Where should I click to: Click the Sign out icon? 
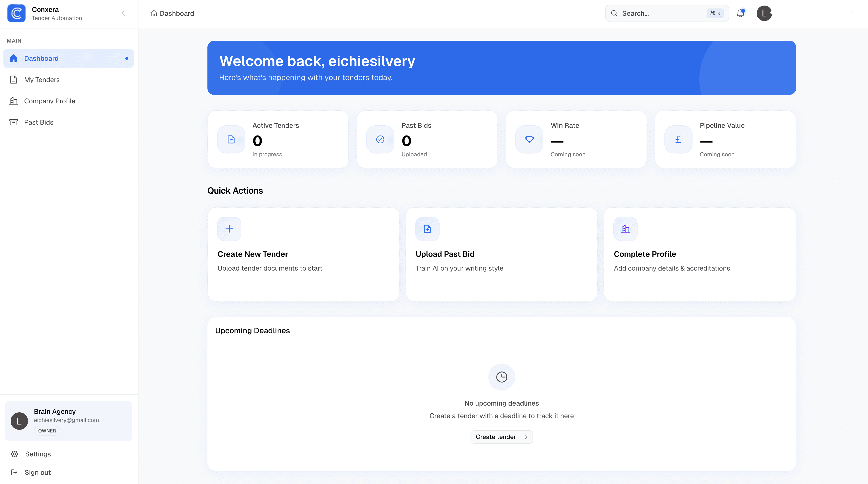coord(14,472)
